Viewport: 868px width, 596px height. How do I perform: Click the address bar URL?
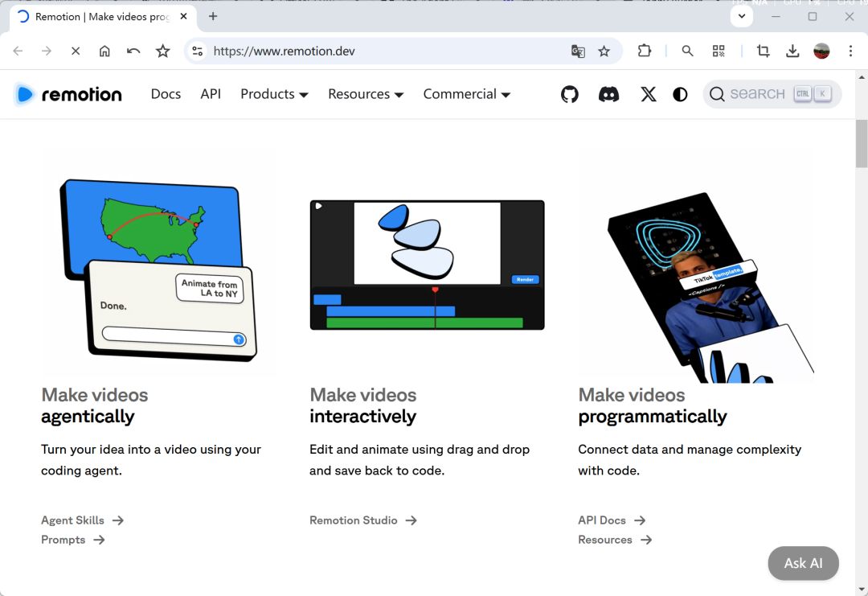(284, 51)
